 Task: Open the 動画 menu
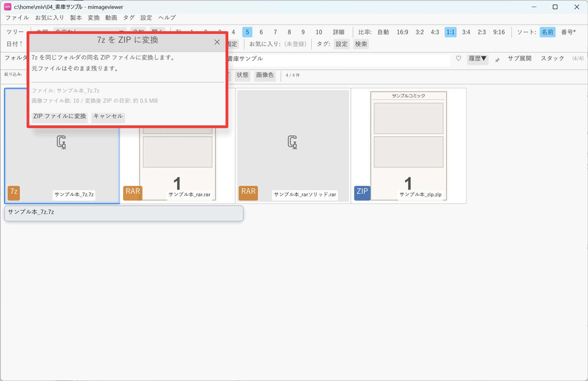(111, 17)
